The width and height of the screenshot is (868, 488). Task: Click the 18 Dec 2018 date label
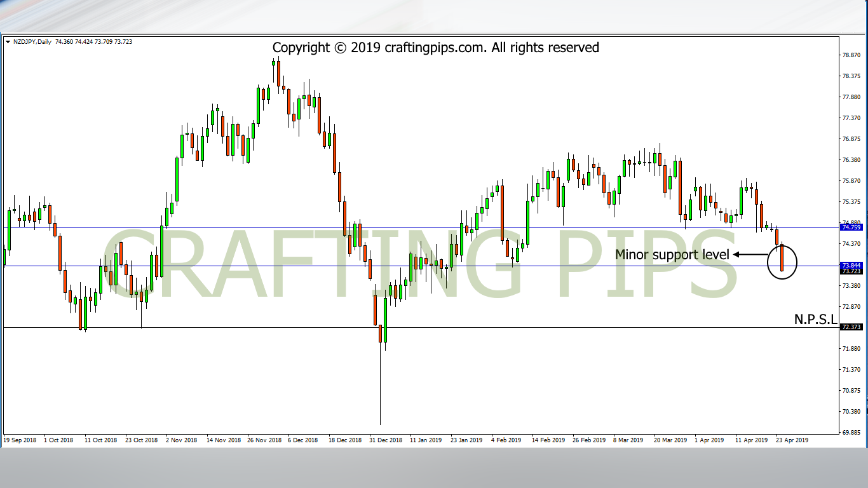(344, 440)
